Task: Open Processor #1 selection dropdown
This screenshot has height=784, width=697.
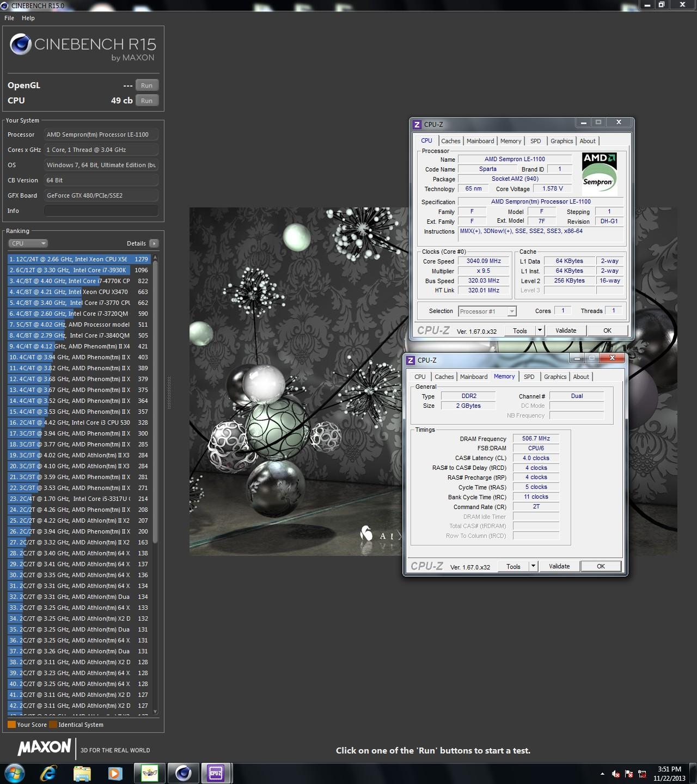Action: pyautogui.click(x=487, y=311)
